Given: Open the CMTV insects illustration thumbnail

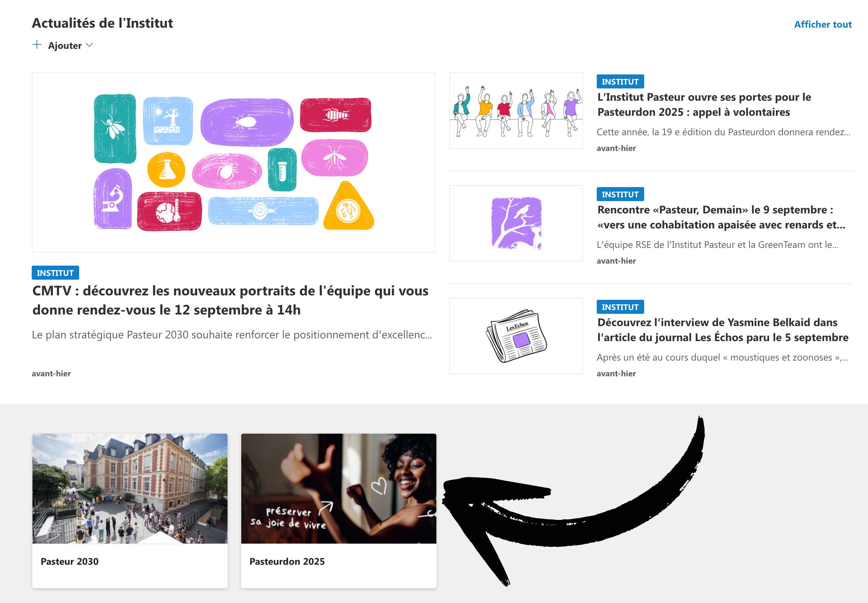Looking at the screenshot, I should click(x=234, y=163).
